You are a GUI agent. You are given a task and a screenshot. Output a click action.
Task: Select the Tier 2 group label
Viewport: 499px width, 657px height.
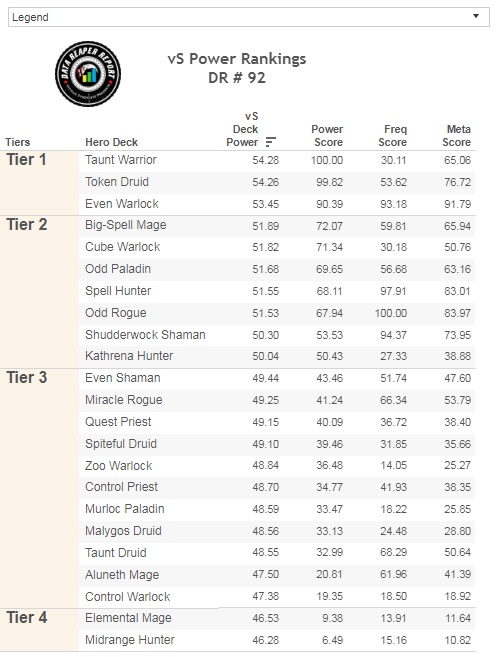pos(27,225)
